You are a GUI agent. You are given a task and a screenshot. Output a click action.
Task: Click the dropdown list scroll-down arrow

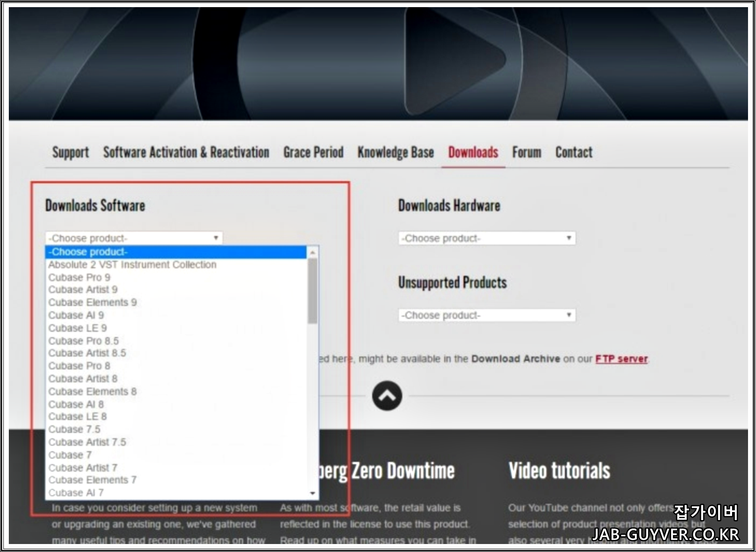(312, 493)
